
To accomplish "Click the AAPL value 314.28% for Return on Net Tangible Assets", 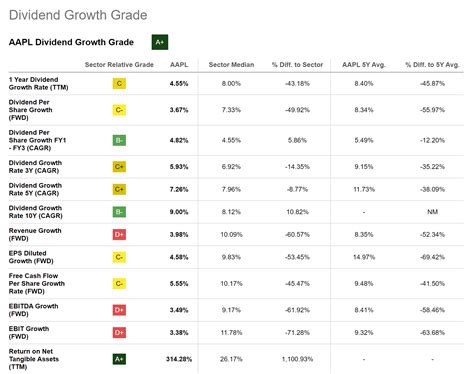I will pos(179,359).
